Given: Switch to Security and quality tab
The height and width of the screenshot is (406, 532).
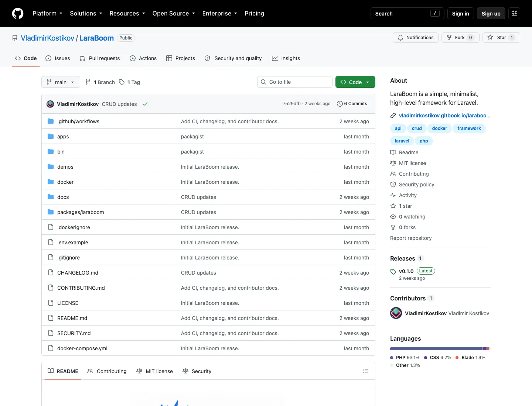Looking at the screenshot, I should 233,58.
